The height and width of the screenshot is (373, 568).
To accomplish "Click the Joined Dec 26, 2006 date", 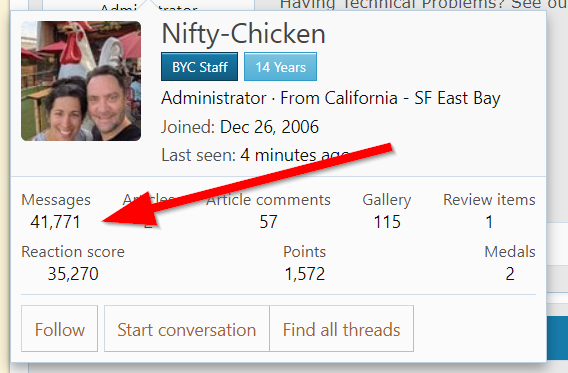I will (x=269, y=127).
